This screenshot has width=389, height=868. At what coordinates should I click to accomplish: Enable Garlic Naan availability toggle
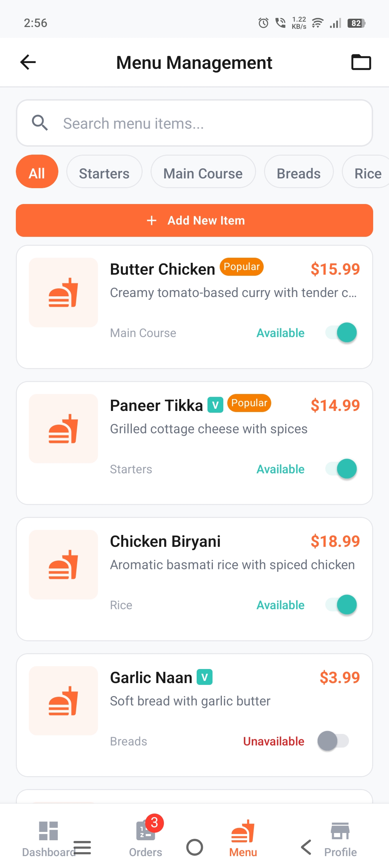pos(334,741)
